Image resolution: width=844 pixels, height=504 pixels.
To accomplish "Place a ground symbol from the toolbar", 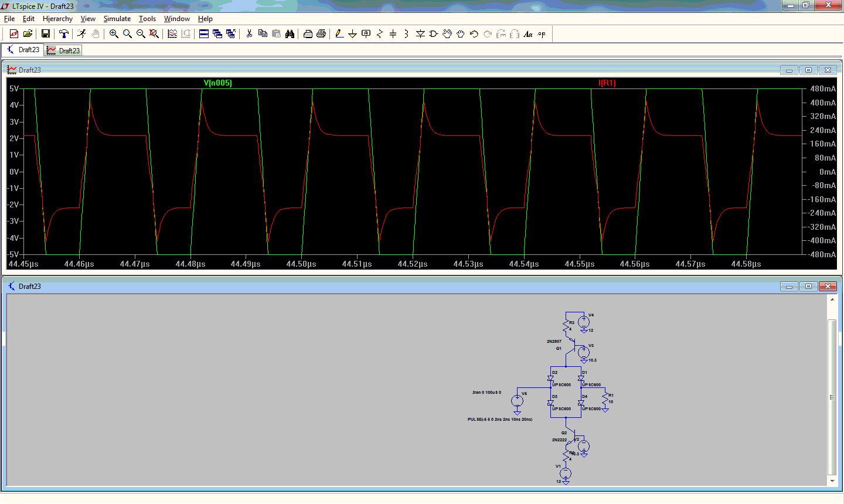I will click(352, 34).
